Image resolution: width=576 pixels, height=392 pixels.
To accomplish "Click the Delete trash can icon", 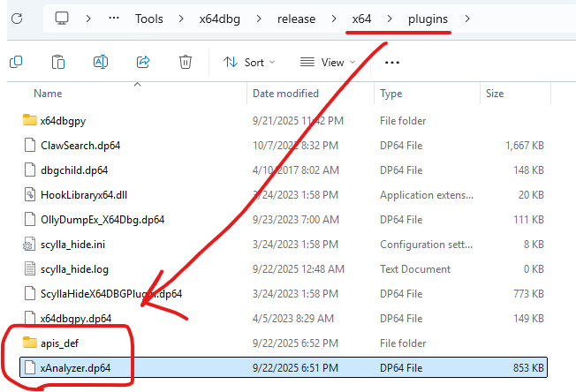I will click(x=186, y=62).
